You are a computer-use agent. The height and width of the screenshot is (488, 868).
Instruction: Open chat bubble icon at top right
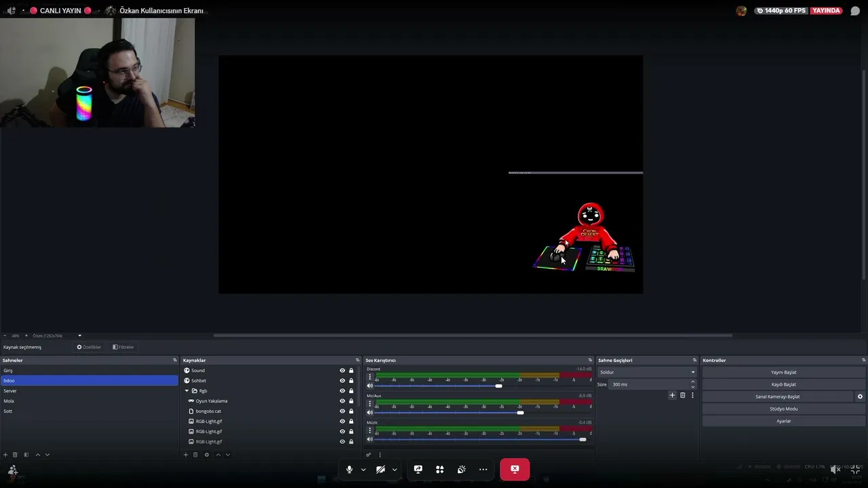(855, 11)
